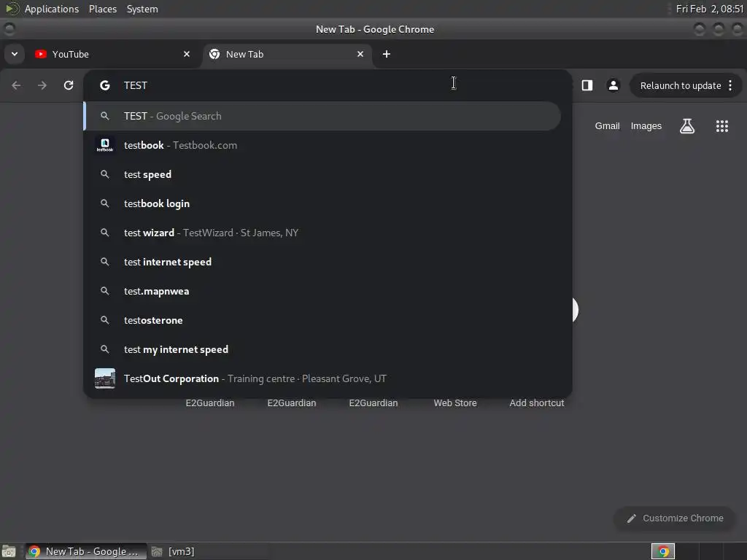Select New Tab - Google Chrome taskbar entry
Image resolution: width=747 pixels, height=560 pixels.
coord(86,551)
